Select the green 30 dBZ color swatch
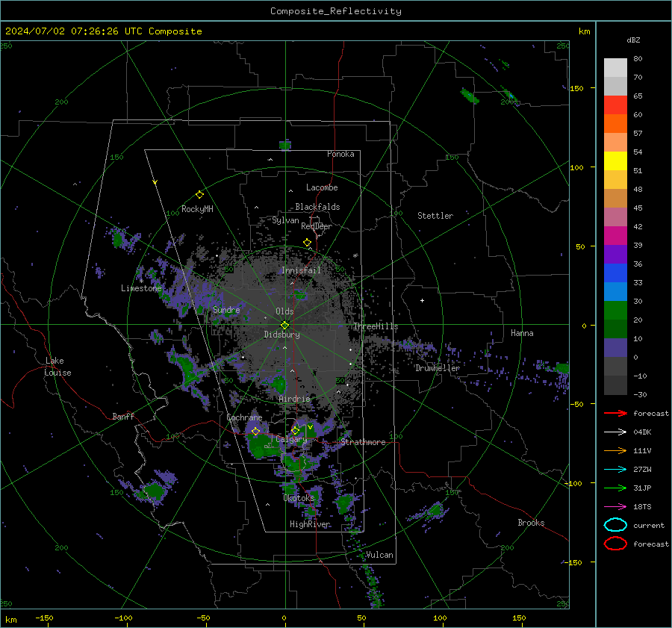 tap(615, 310)
